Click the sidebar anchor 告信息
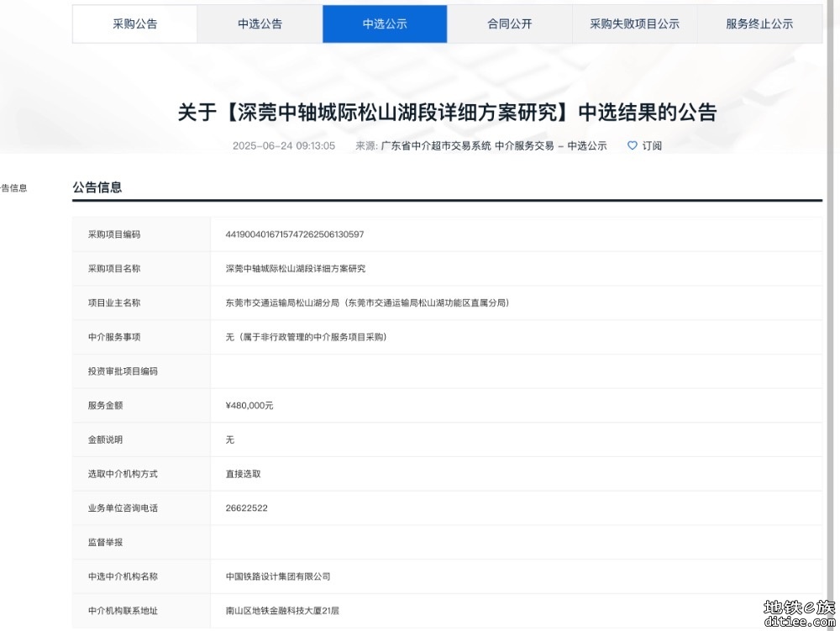The height and width of the screenshot is (631, 840). (13, 188)
